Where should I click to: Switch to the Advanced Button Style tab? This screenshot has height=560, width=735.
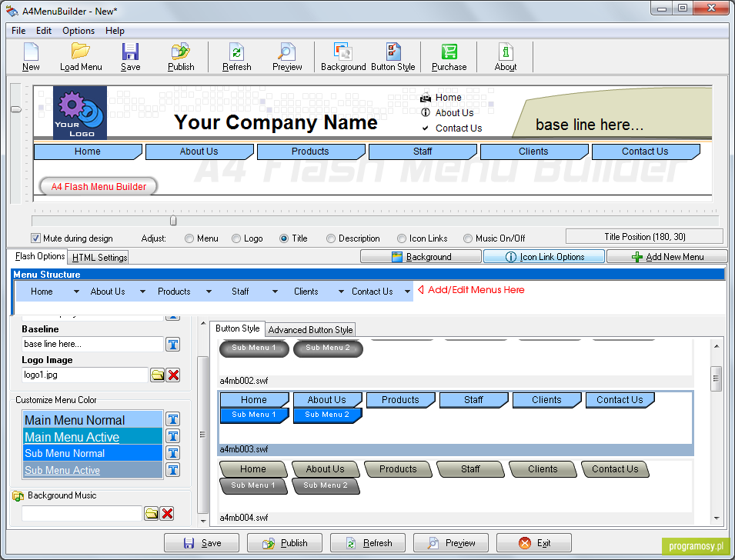coord(310,330)
